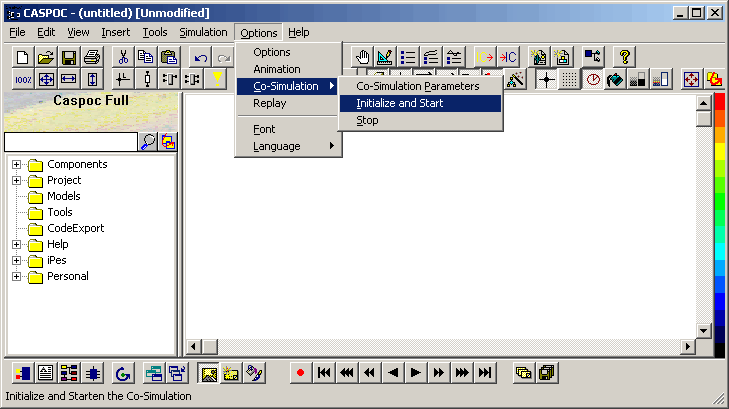Click the red record button
The width and height of the screenshot is (729, 409).
click(300, 373)
